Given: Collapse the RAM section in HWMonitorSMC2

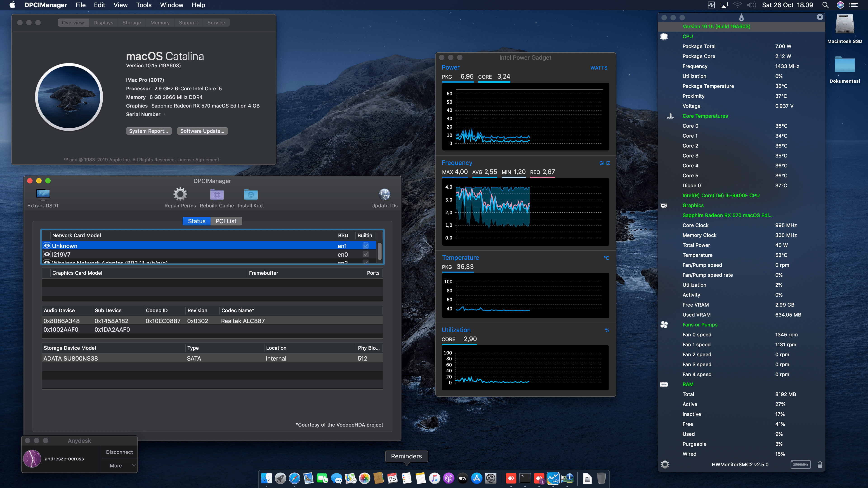Looking at the screenshot, I should 664,384.
